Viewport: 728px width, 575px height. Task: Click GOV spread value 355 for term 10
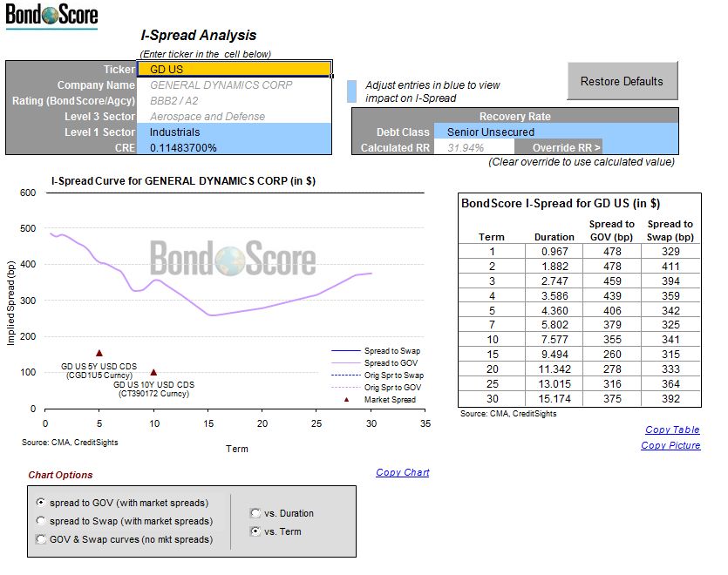(x=612, y=340)
